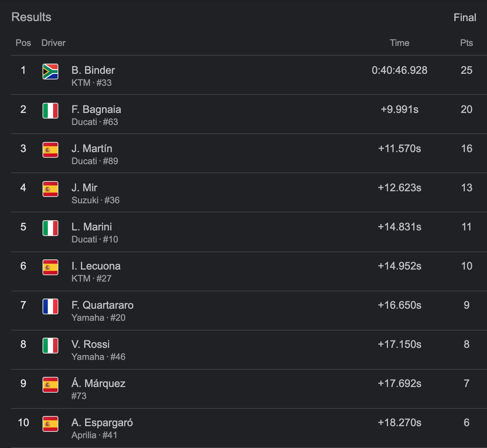Select V. Rossi driver name
Viewport: 487px width, 448px height.
[x=90, y=344]
